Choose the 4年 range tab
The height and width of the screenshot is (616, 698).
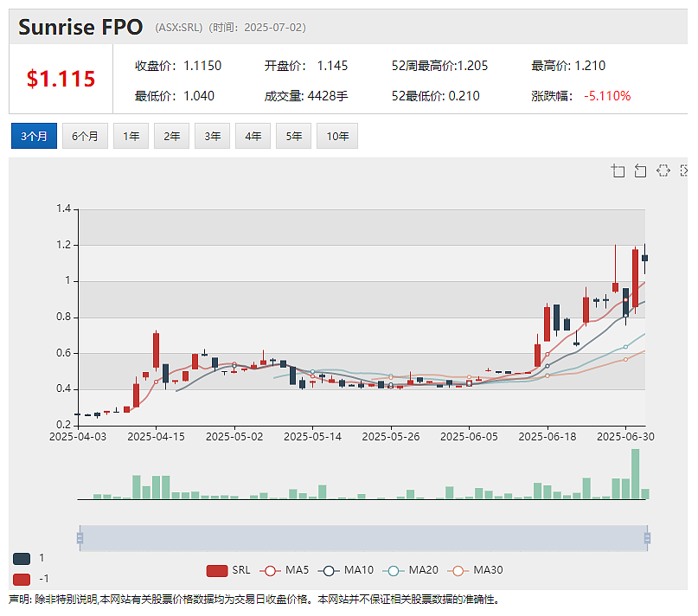point(253,136)
